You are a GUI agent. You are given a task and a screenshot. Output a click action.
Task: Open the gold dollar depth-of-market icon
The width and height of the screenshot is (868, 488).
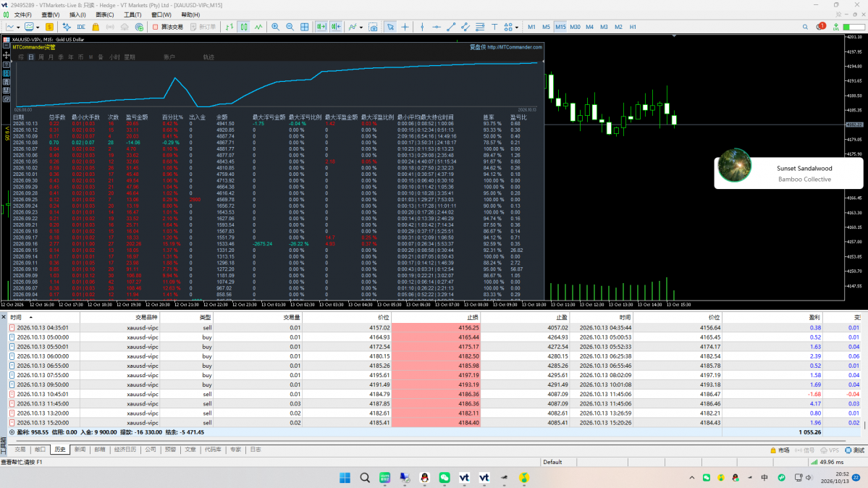50,27
